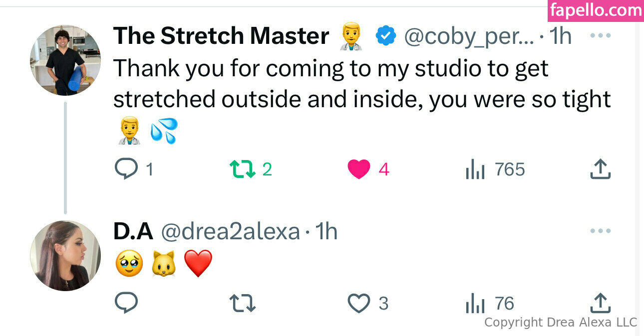Share The Stretch Master's tweet
This screenshot has height=336, width=644.
coord(600,169)
